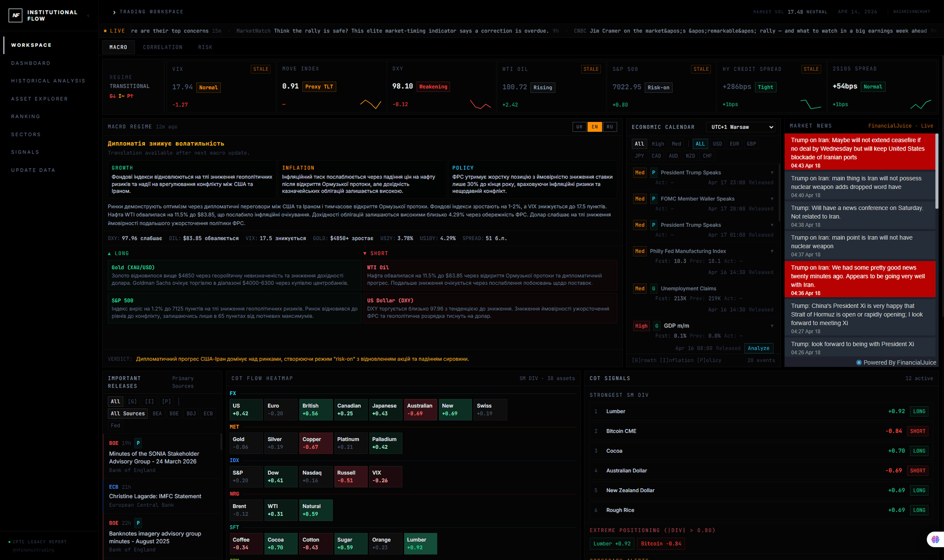
Task: Click the G badge beside Unemployment Claims
Action: [x=653, y=289]
